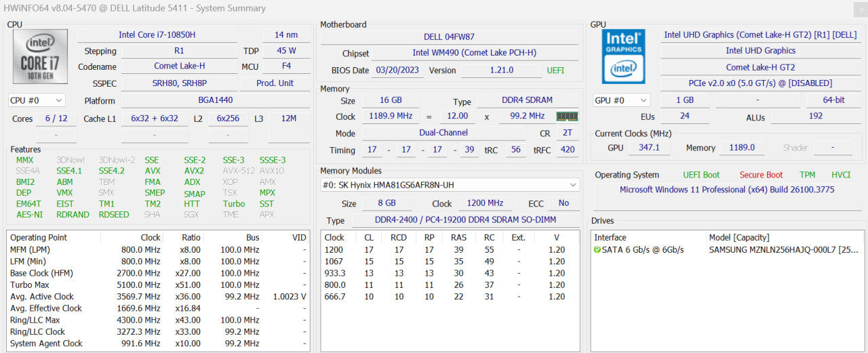Click the 45 W TDP value
This screenshot has width=868, height=353.
click(286, 51)
